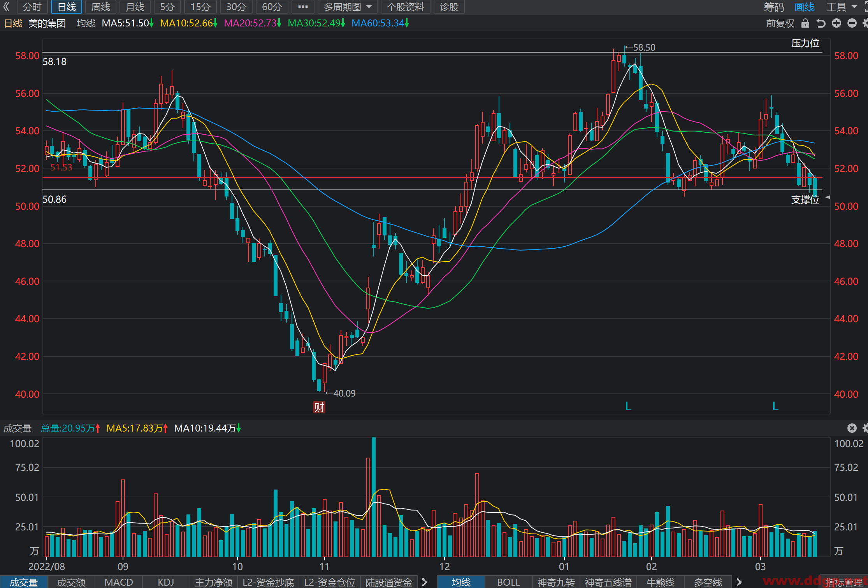The image size is (868, 588).
Task: Toggle the chart lock icon
Action: pyautogui.click(x=805, y=23)
